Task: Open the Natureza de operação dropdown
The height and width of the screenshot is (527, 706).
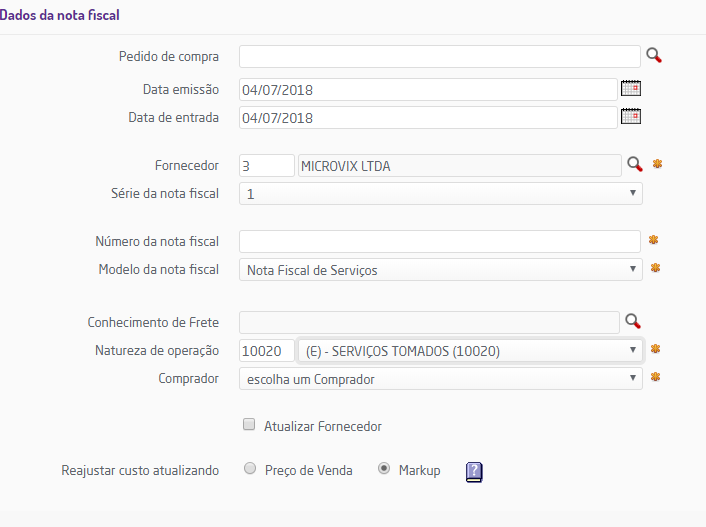Action: tap(470, 350)
